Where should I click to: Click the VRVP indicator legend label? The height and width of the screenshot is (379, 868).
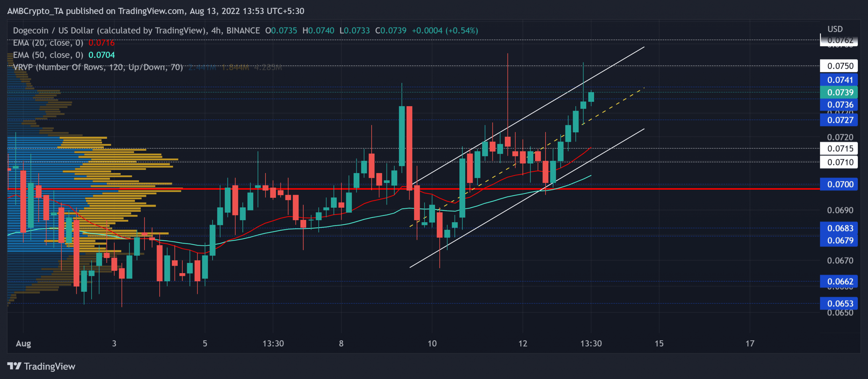(x=98, y=67)
